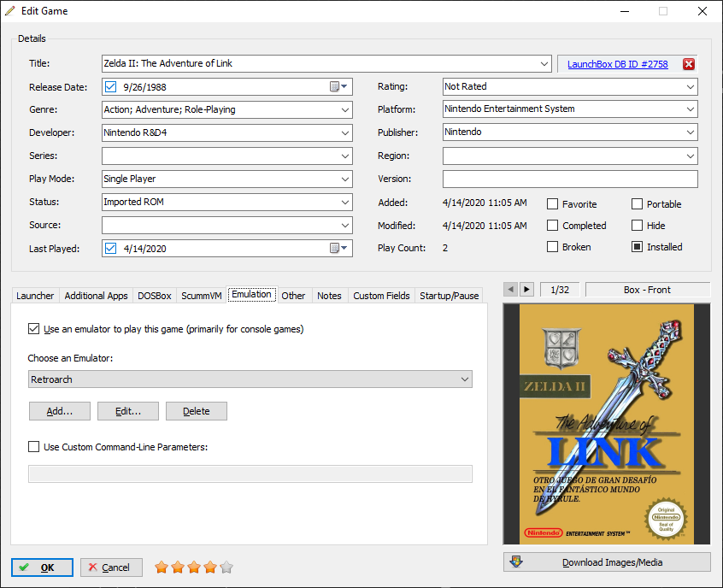Mark the game as Favorite
This screenshot has height=588, width=723.
(552, 204)
